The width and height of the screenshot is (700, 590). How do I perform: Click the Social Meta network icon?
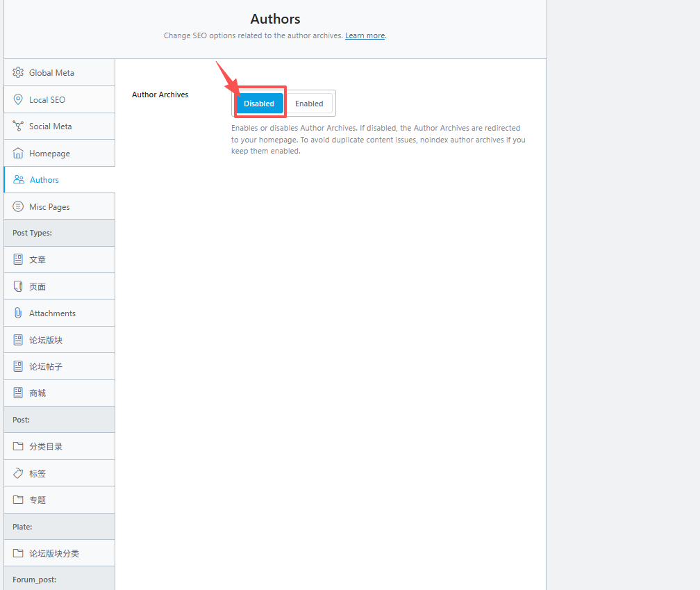click(18, 126)
